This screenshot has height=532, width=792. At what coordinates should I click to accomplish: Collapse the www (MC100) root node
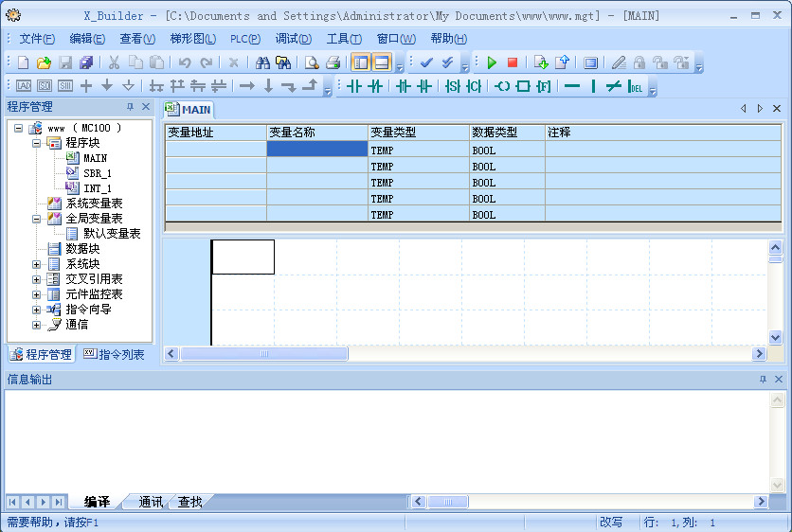19,128
